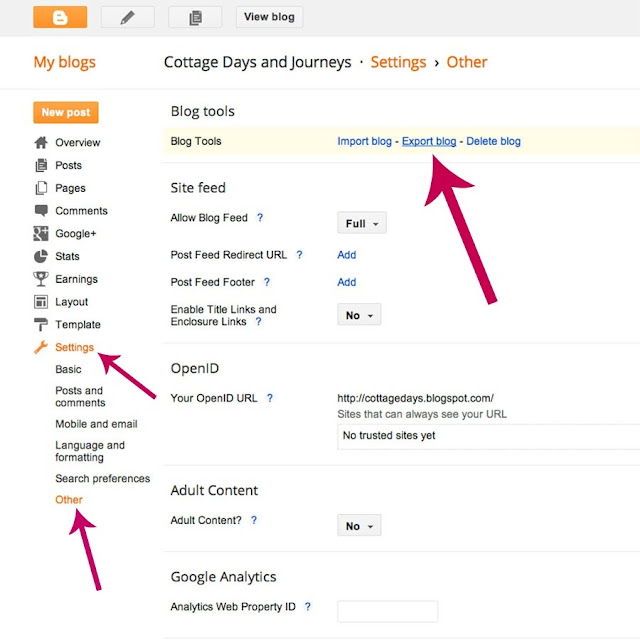Click the Settings wrench icon

tap(41, 347)
